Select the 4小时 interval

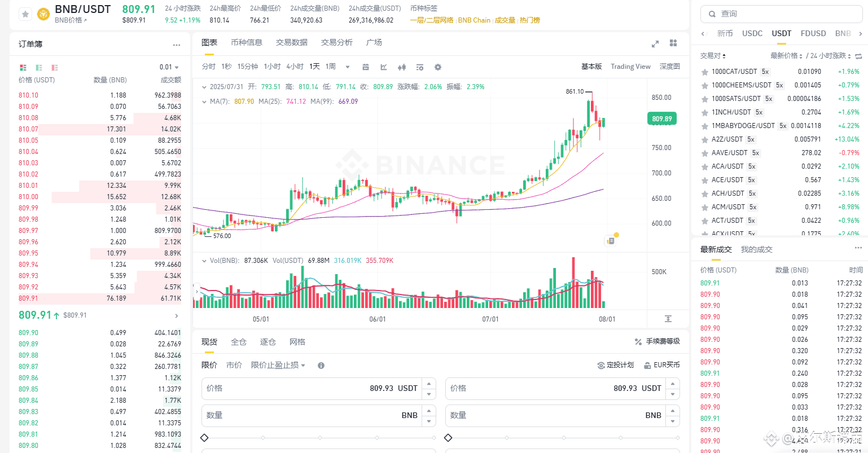[295, 67]
